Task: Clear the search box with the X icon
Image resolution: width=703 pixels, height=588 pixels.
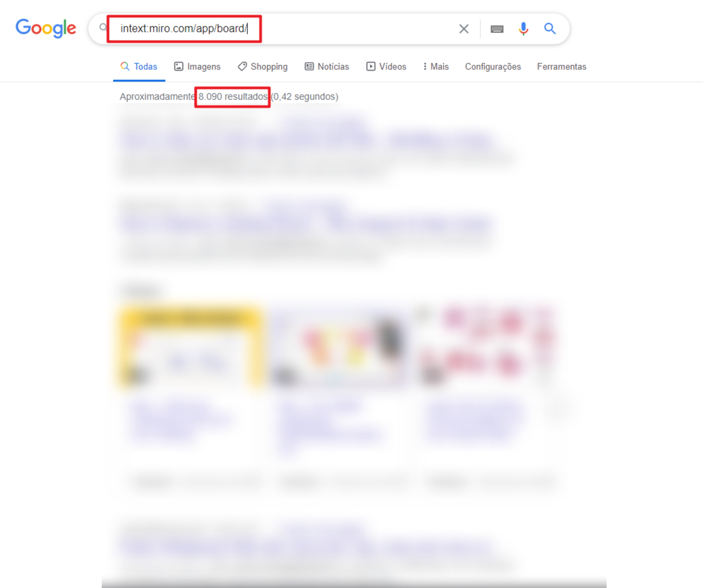Action: coord(464,29)
